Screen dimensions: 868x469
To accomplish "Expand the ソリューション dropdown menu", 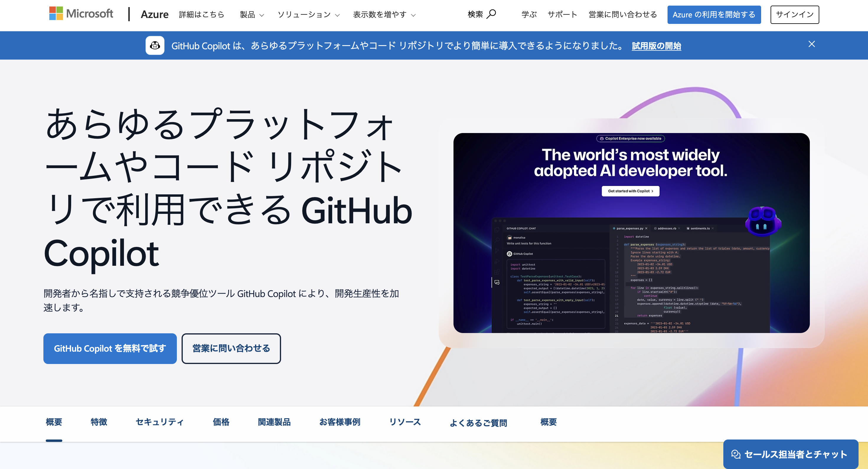I will [308, 14].
